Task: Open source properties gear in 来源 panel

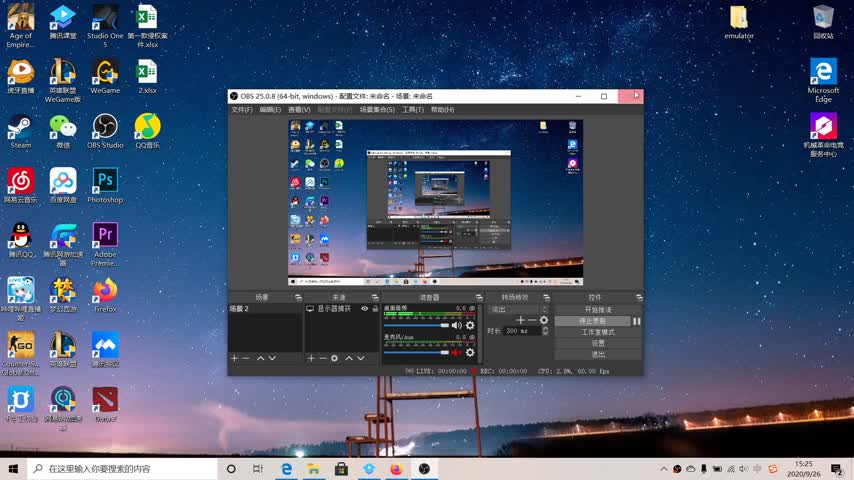Action: click(335, 358)
